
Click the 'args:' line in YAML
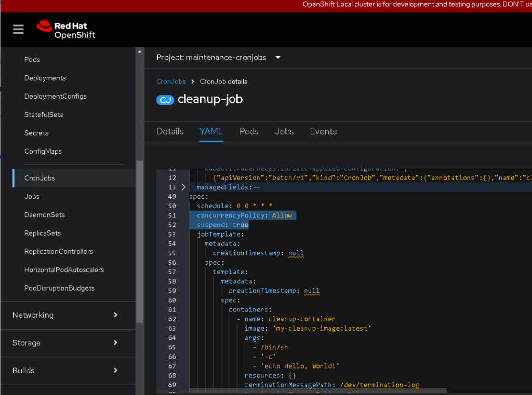click(254, 338)
